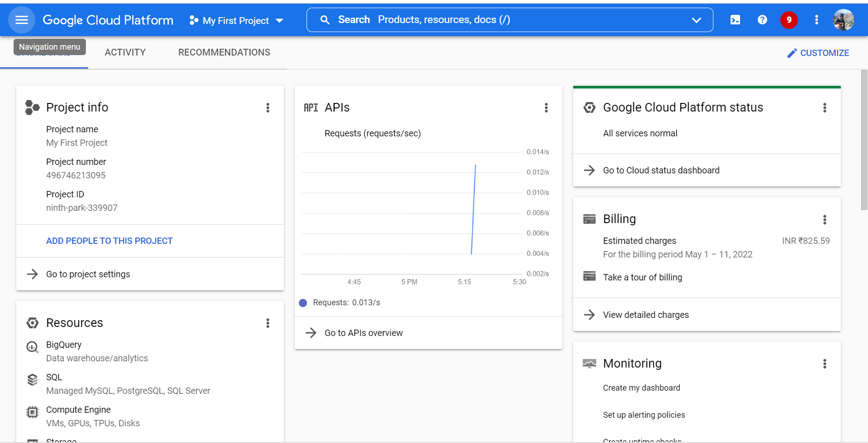Open the Help question mark icon

click(x=762, y=20)
